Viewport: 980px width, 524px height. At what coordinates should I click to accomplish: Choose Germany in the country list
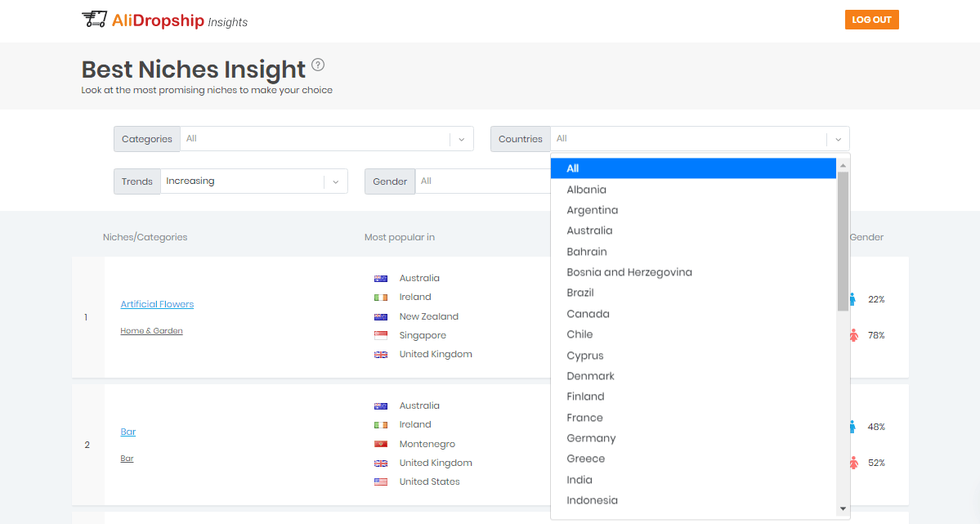[591, 438]
